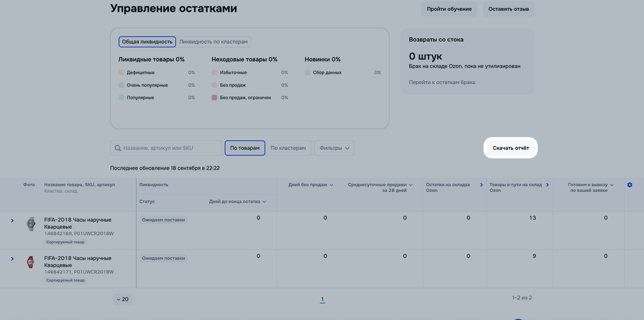This screenshot has height=320, width=644.
Task: Open the red watch product thumbnail
Action: pyautogui.click(x=30, y=262)
